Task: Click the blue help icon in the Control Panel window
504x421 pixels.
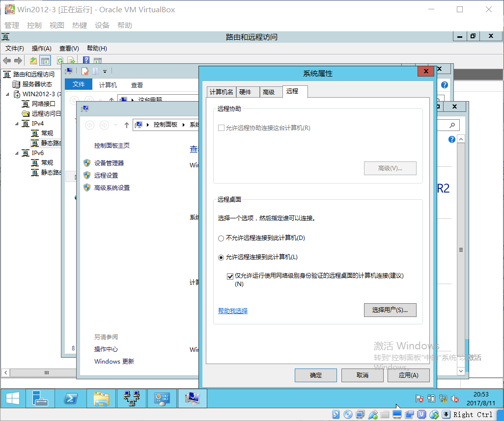Action: point(451,139)
